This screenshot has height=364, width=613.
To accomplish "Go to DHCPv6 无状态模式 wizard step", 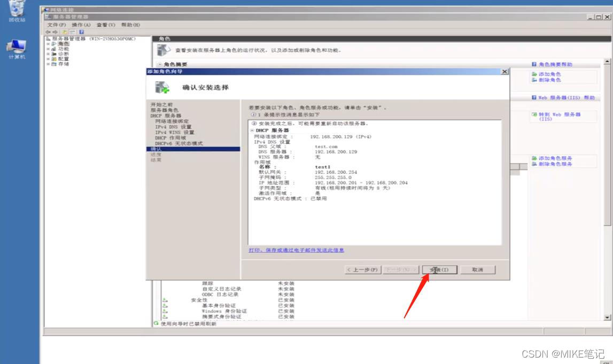I will (x=179, y=143).
